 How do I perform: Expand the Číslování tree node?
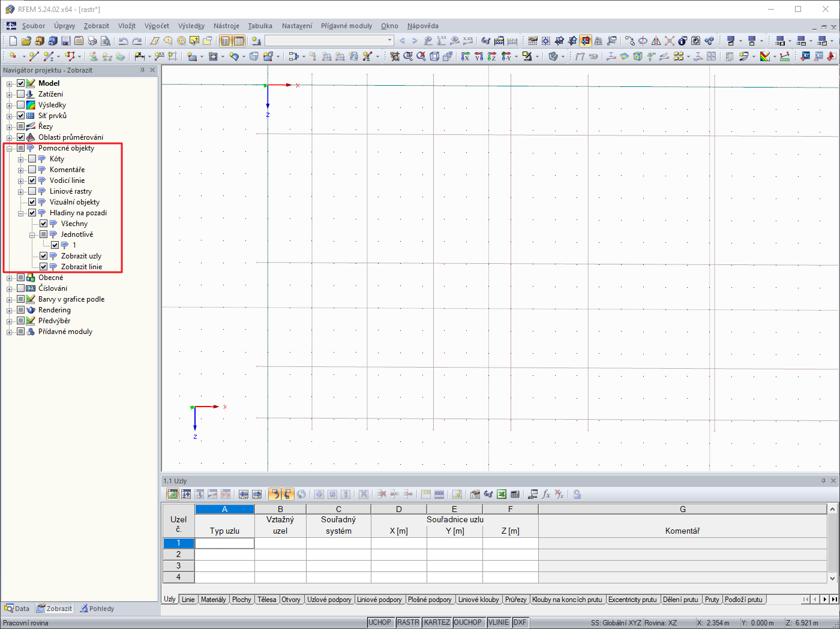10,288
